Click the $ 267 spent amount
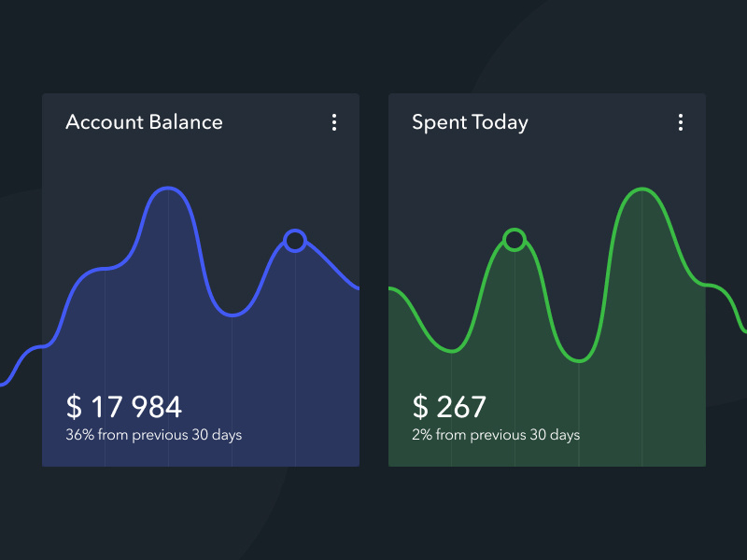The width and height of the screenshot is (747, 560). pos(449,407)
